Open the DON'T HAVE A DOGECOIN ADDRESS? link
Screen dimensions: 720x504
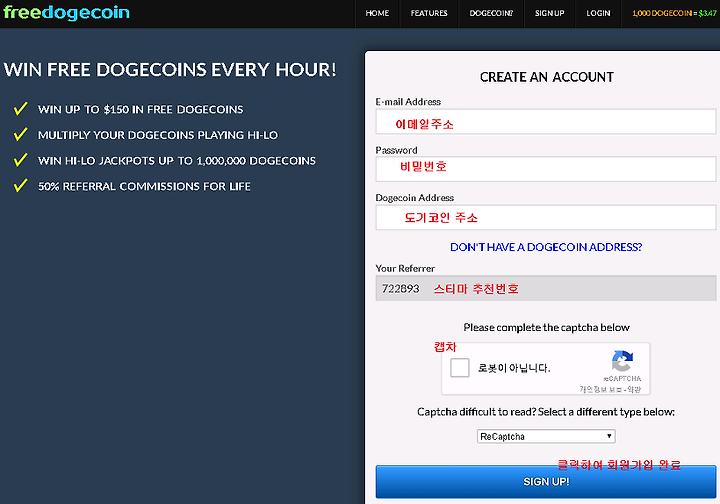[546, 247]
